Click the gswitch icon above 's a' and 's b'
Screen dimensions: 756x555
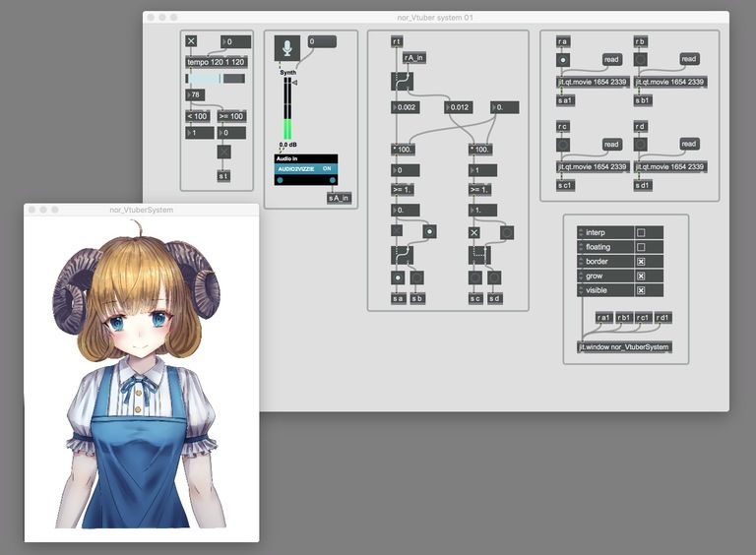point(402,255)
